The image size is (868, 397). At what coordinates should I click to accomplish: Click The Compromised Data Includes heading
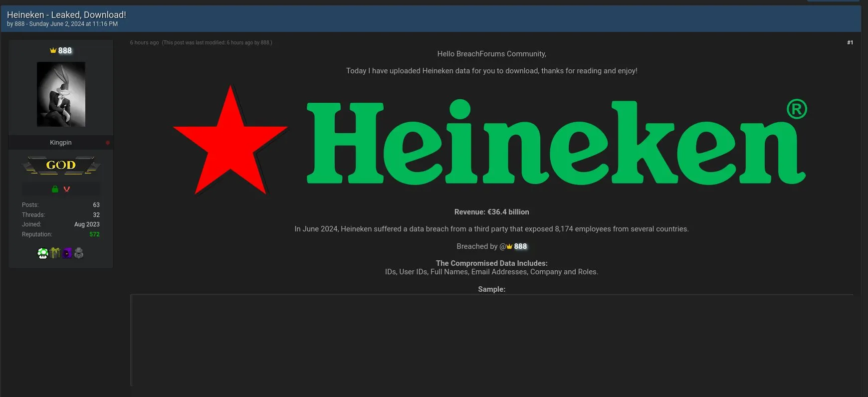coord(492,263)
